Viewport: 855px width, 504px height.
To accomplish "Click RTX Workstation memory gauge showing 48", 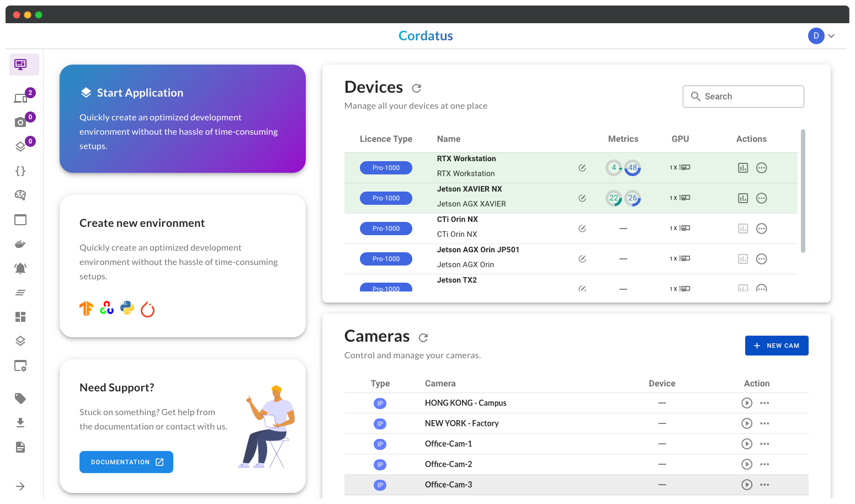I will pos(633,168).
